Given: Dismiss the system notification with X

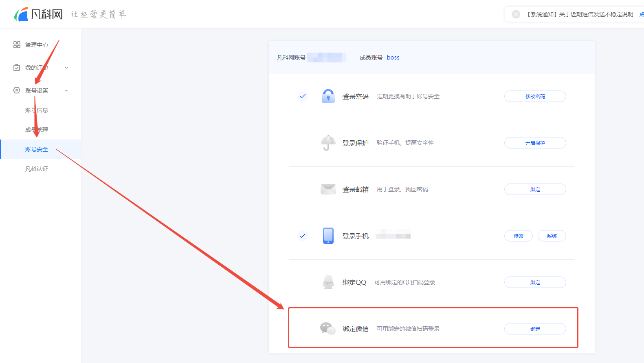Looking at the screenshot, I should [x=516, y=14].
